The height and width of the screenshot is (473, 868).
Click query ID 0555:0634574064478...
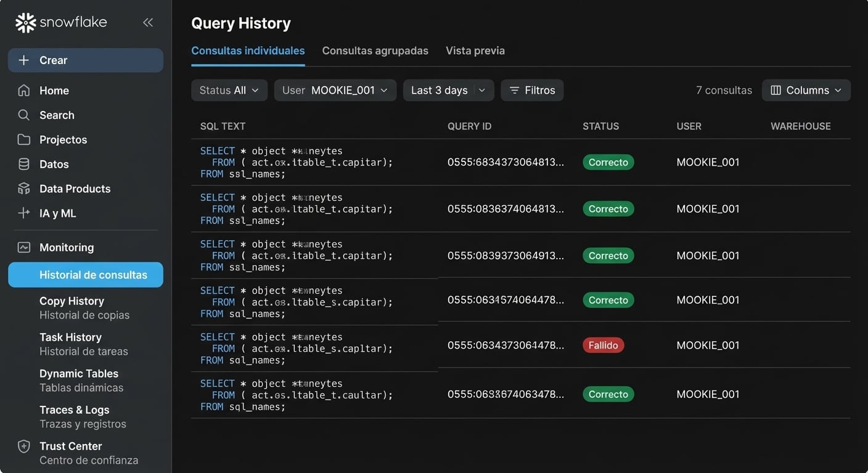click(506, 301)
